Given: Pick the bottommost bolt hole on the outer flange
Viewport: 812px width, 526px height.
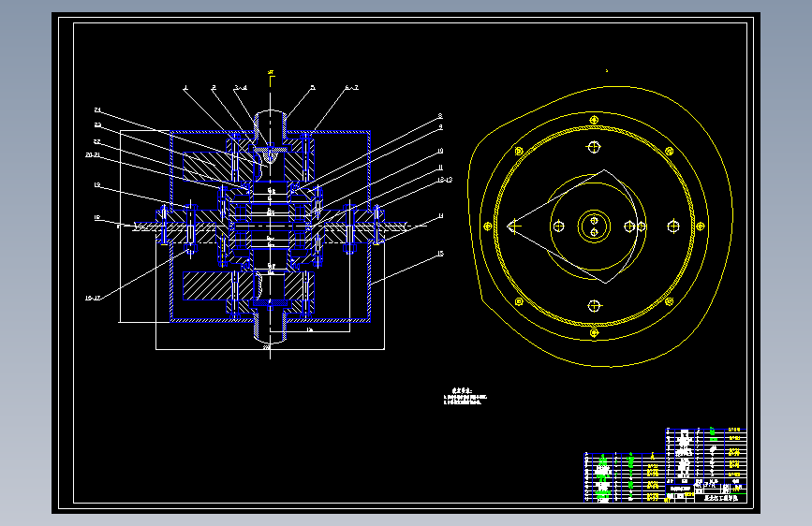Looking at the screenshot, I should tap(594, 333).
